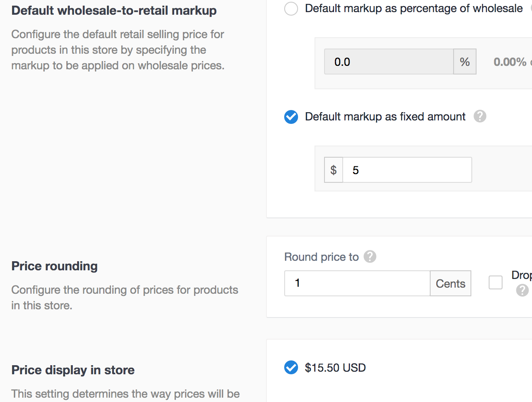Click the help icon below the Drop checkbox
The image size is (532, 402).
point(522,290)
